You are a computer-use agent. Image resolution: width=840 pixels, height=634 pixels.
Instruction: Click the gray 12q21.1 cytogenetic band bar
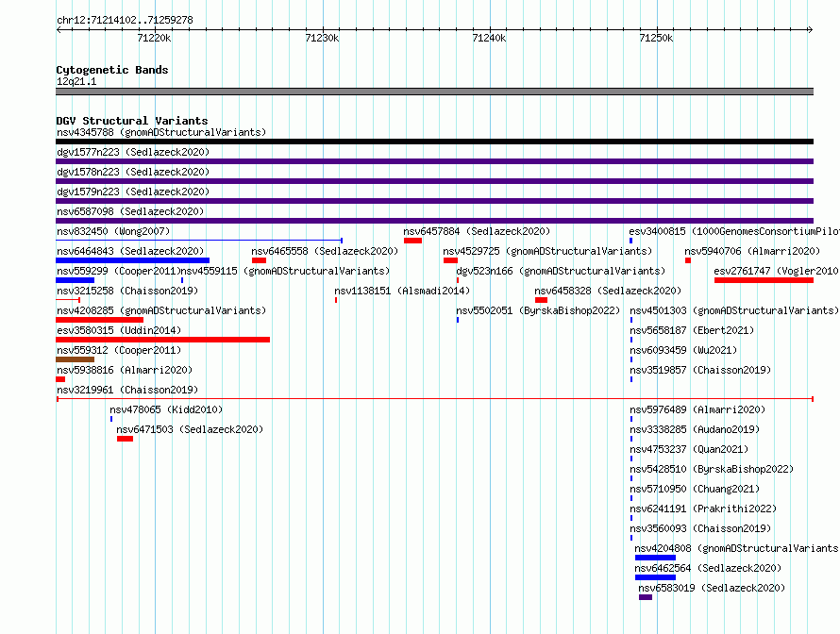tap(434, 92)
